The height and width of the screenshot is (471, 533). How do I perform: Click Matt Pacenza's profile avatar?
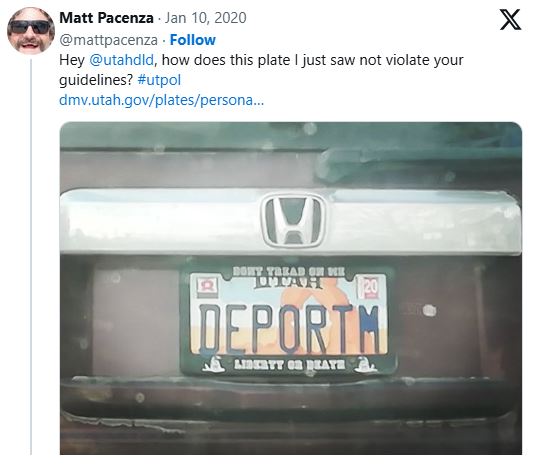point(31,31)
